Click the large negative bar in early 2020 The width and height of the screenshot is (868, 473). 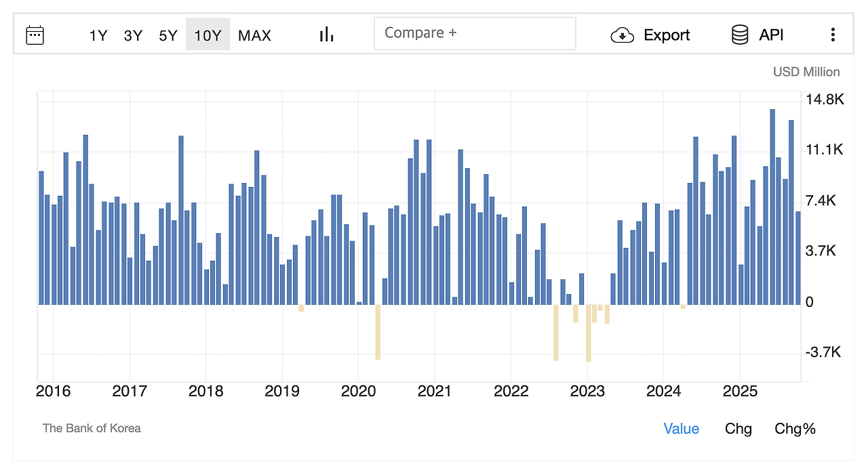click(x=378, y=332)
